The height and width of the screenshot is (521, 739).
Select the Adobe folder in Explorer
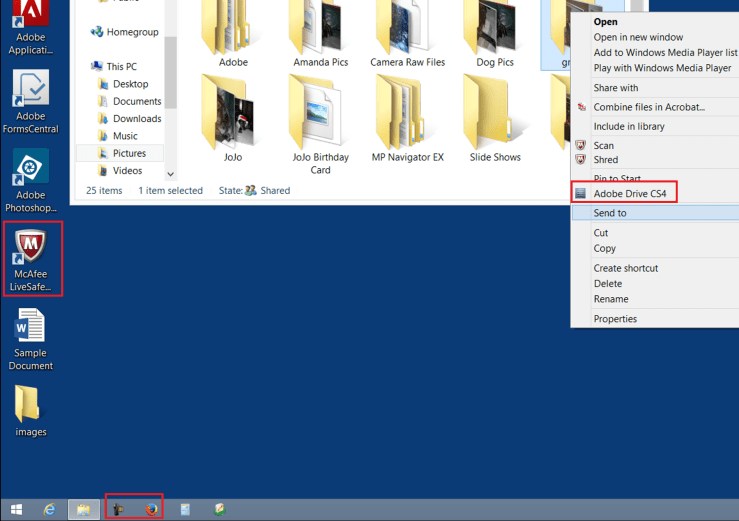click(233, 34)
